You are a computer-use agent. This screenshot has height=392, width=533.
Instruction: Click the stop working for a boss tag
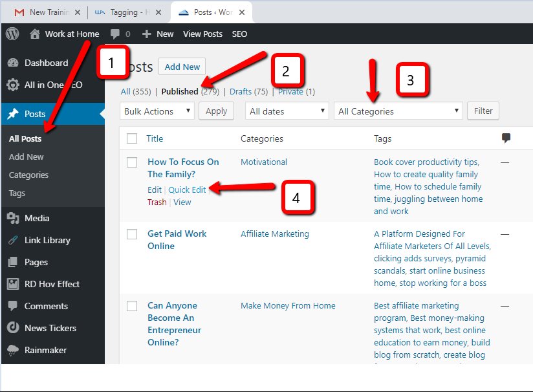coord(442,283)
